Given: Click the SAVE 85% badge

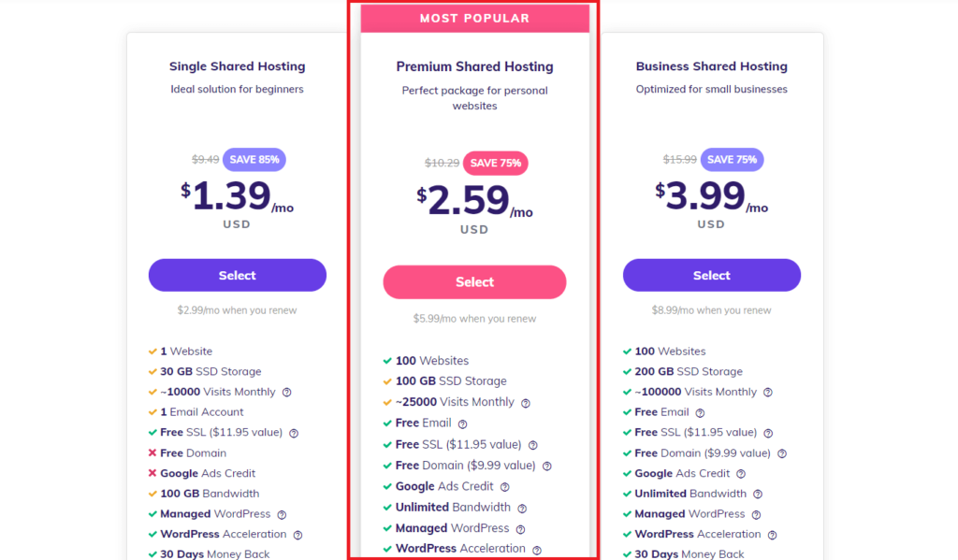Looking at the screenshot, I should click(254, 159).
